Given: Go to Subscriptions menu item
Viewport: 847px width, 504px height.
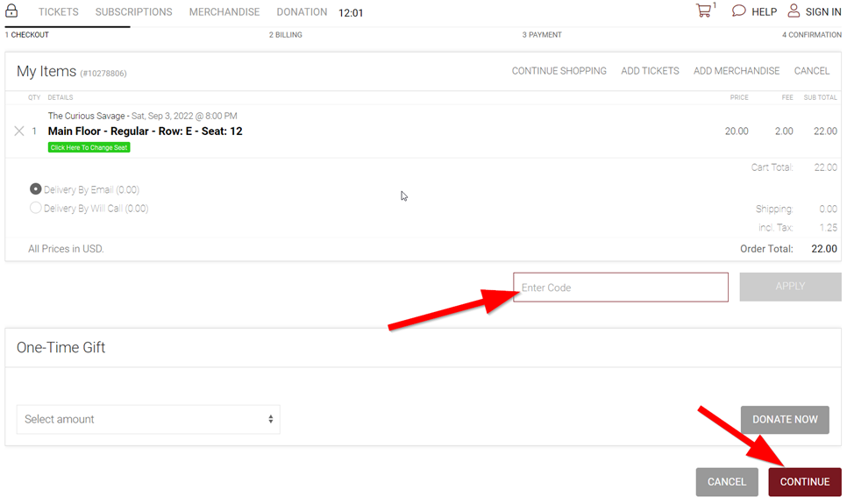Looking at the screenshot, I should pos(133,12).
